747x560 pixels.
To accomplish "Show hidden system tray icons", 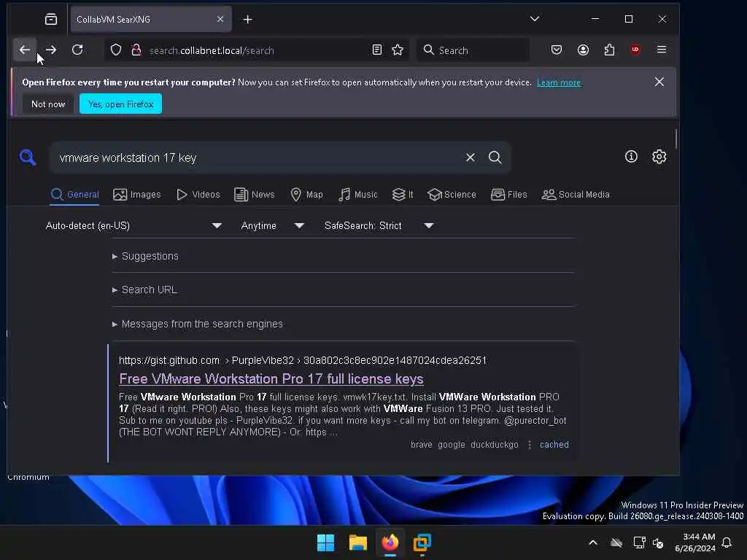I will pos(592,542).
